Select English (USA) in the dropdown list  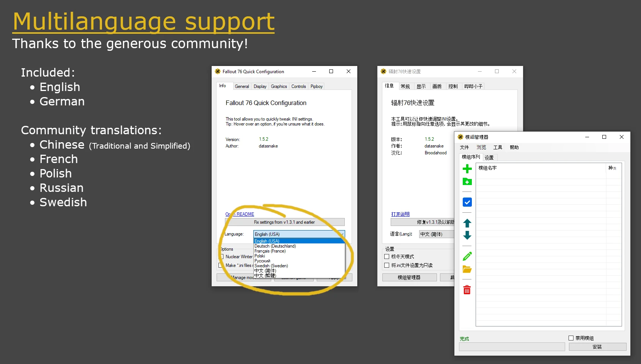tap(299, 241)
